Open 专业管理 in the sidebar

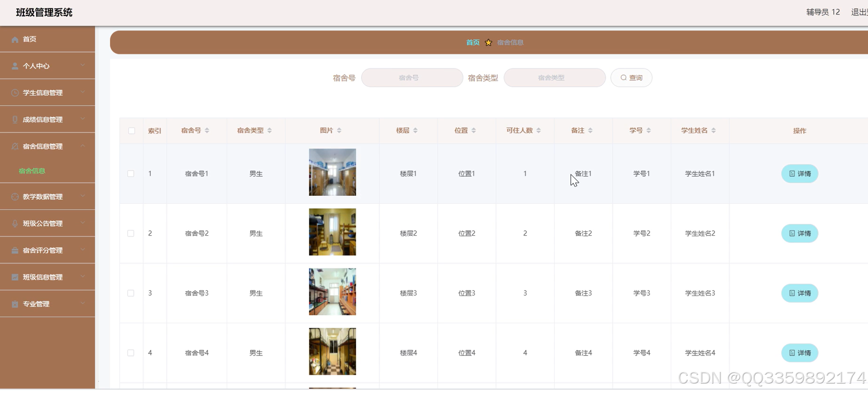point(47,304)
